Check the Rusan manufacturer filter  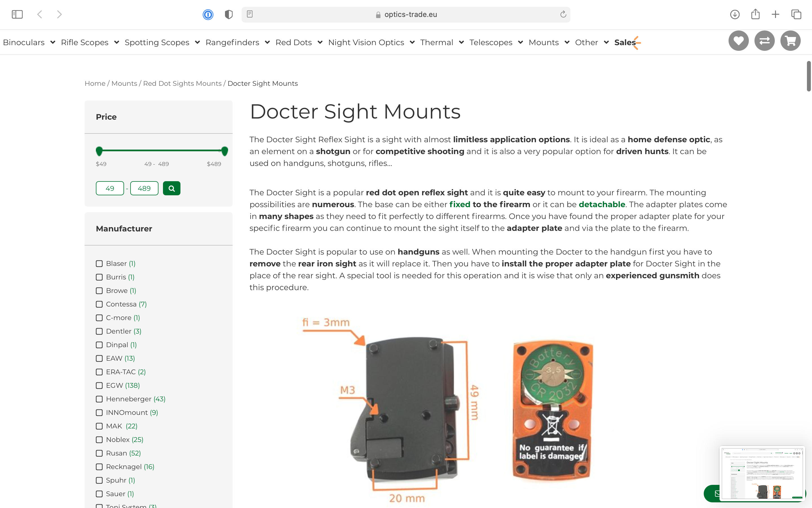(x=99, y=453)
